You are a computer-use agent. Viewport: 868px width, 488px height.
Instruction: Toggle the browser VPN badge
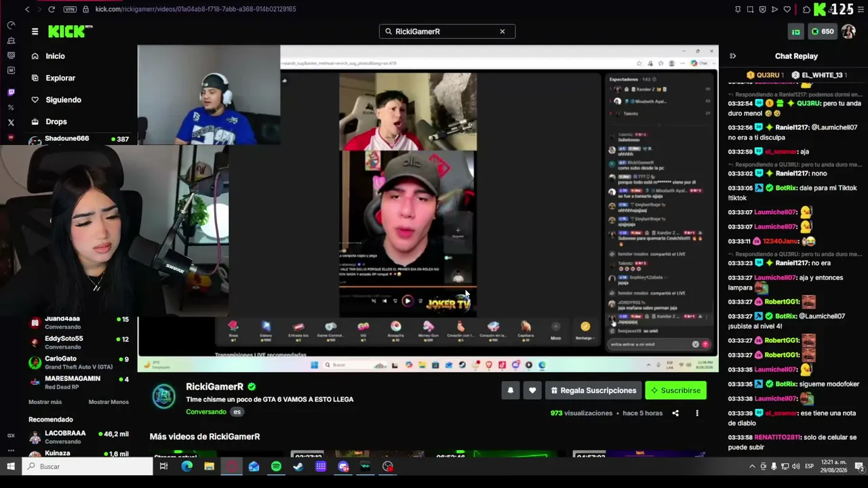point(70,9)
